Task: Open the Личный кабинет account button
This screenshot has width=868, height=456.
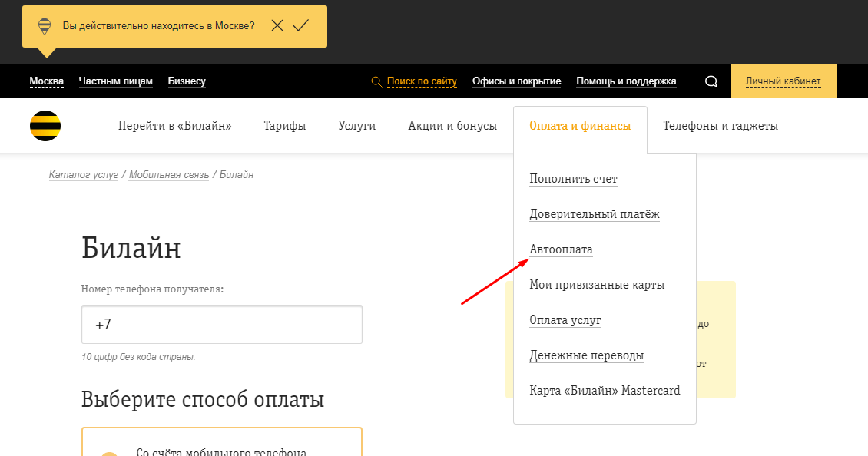Action: pos(784,81)
